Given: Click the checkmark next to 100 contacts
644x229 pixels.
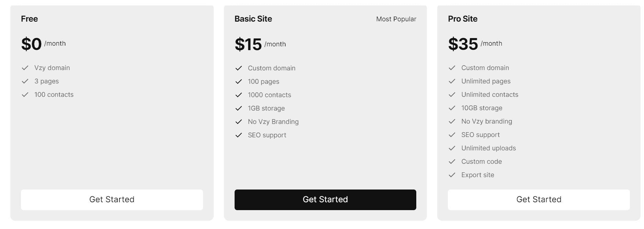Looking at the screenshot, I should point(25,94).
